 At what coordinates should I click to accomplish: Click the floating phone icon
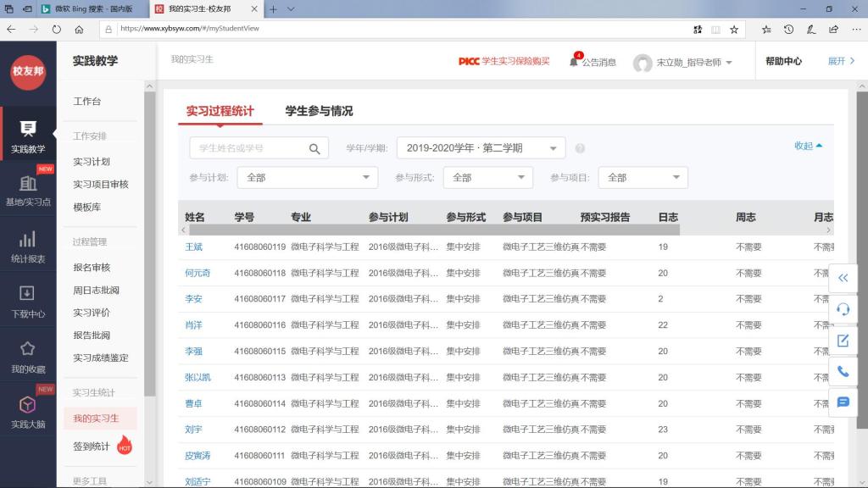(x=843, y=371)
